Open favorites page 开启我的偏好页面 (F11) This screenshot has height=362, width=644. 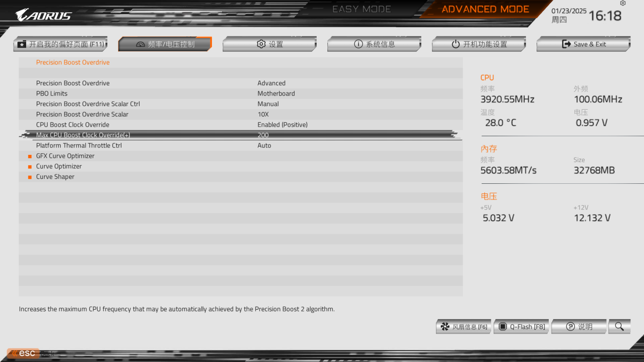pyautogui.click(x=60, y=44)
